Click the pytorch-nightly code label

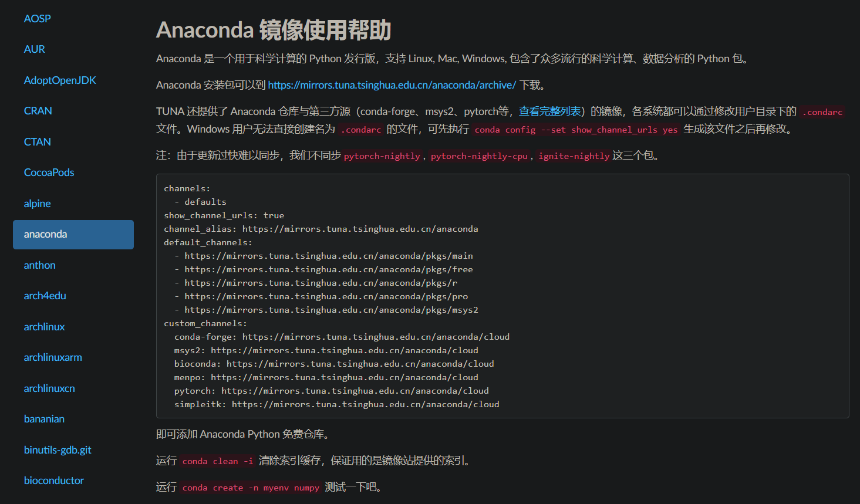(382, 156)
